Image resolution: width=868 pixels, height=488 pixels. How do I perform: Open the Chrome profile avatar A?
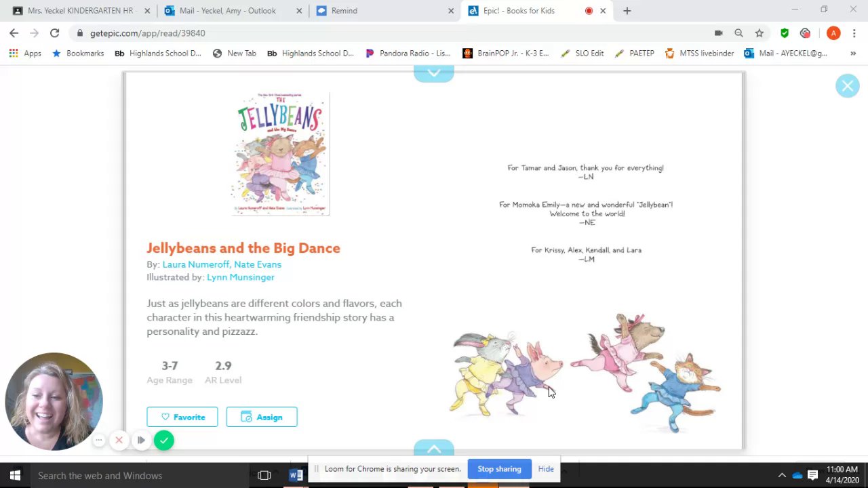click(x=833, y=33)
